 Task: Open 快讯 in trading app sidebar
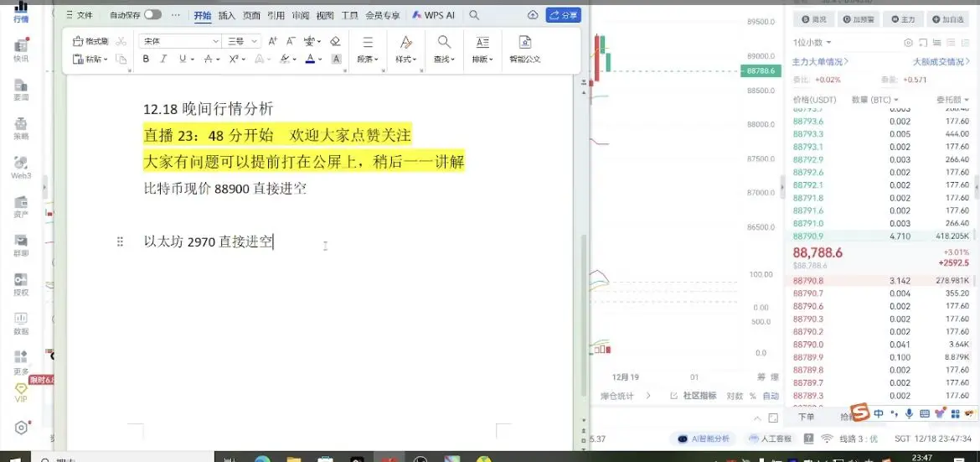tap(21, 50)
